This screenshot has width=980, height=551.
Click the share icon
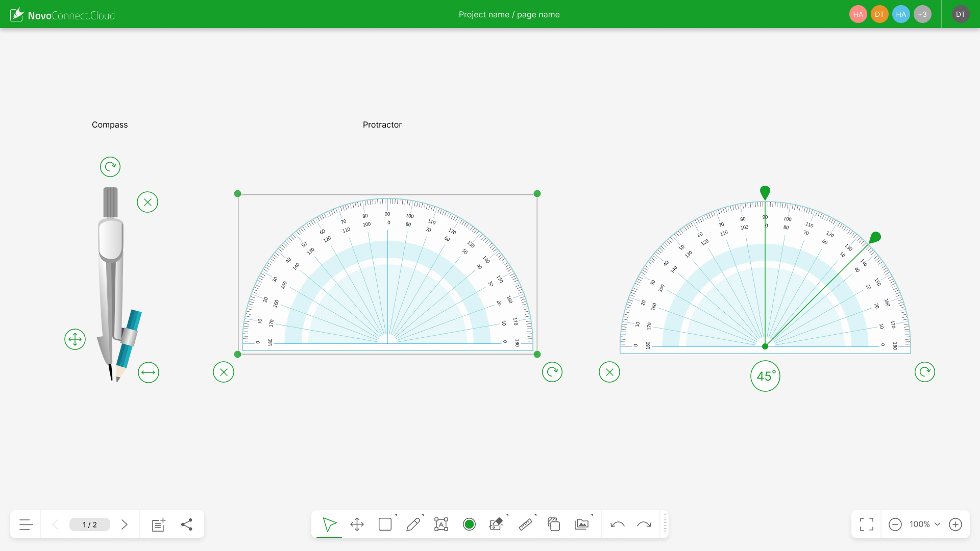[x=187, y=524]
